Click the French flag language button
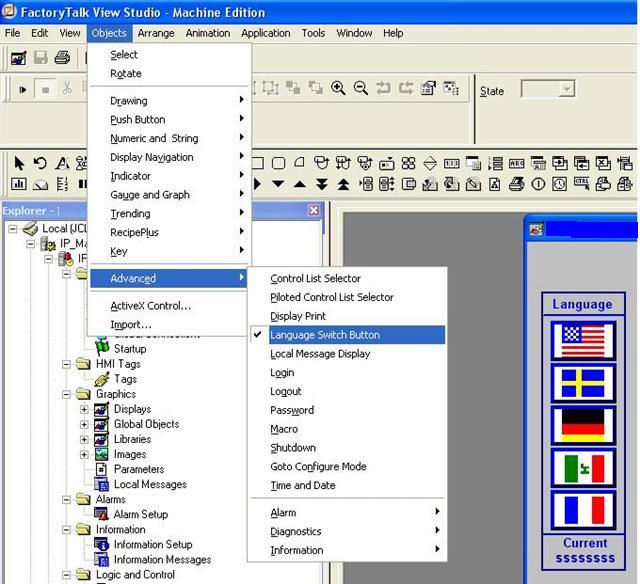Image resolution: width=640 pixels, height=584 pixels. coord(583,511)
